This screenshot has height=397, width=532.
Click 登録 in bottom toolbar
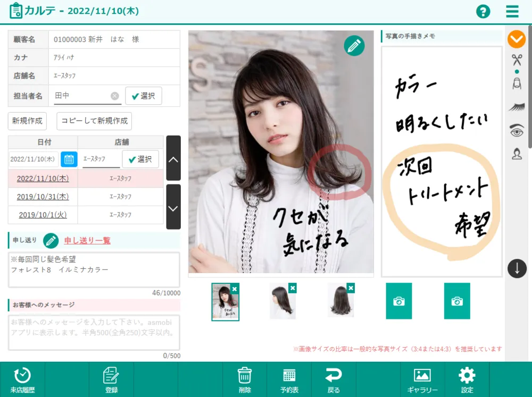[111, 379]
